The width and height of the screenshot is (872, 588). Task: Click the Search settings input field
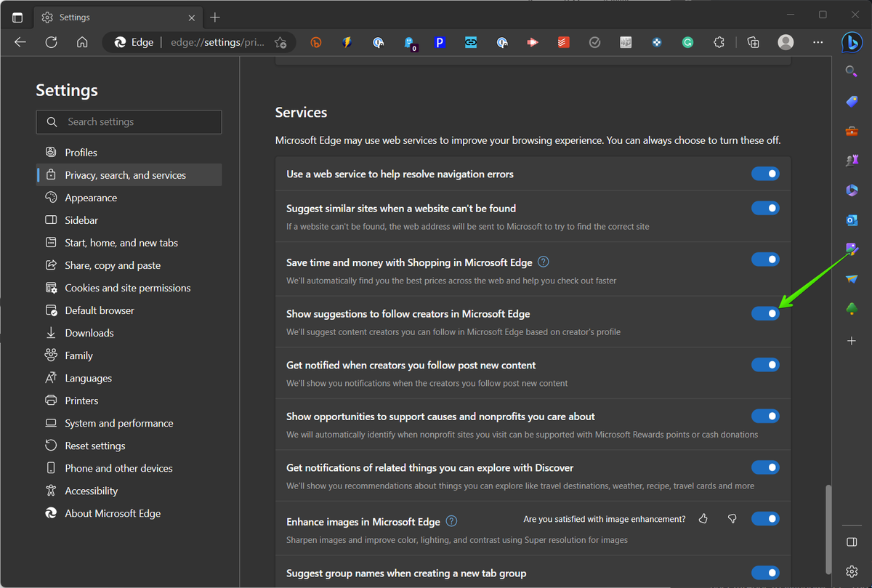[x=129, y=121]
